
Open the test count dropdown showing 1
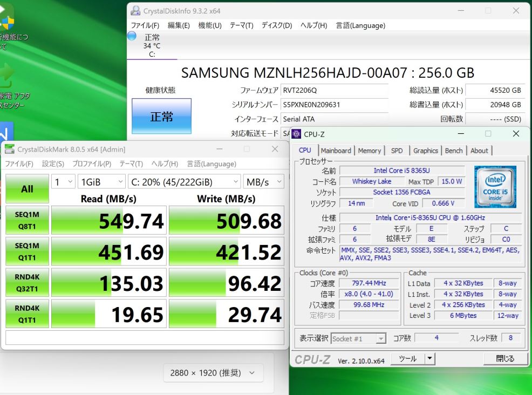point(64,182)
